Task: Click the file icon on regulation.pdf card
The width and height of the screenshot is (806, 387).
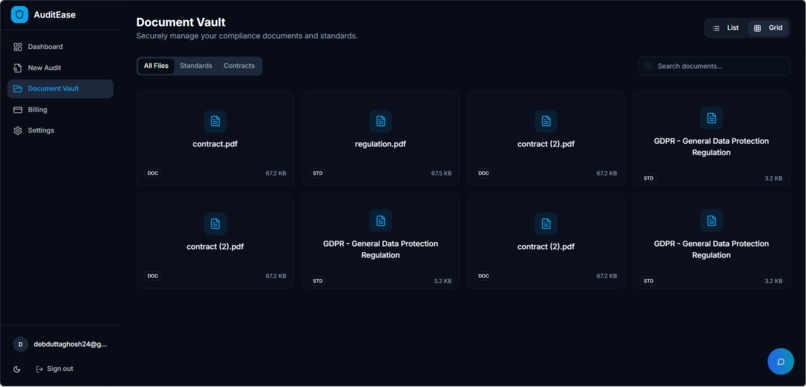Action: pyautogui.click(x=380, y=121)
